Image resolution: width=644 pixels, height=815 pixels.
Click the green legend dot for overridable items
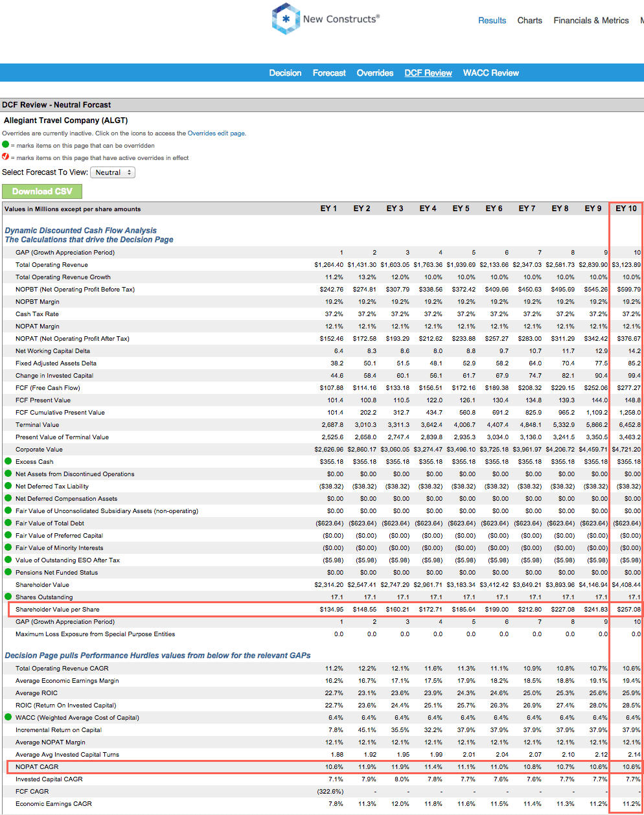(x=6, y=145)
